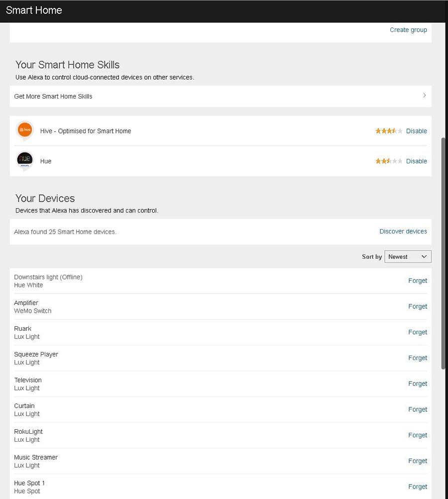Screen dimensions: 448x499
Task: Forget the Music Streamer device
Action: click(418, 461)
